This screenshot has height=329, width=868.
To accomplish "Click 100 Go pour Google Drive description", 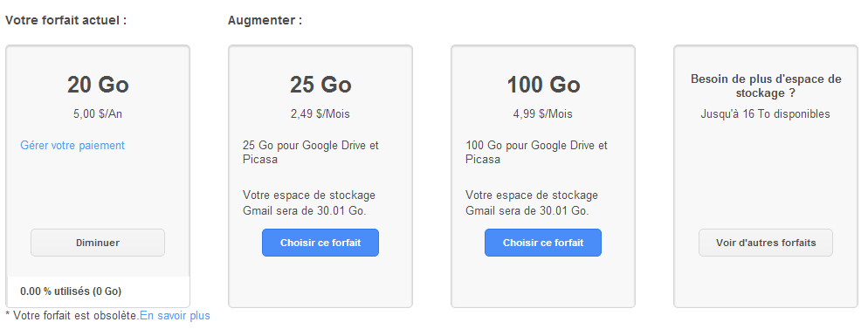I will 536,153.
